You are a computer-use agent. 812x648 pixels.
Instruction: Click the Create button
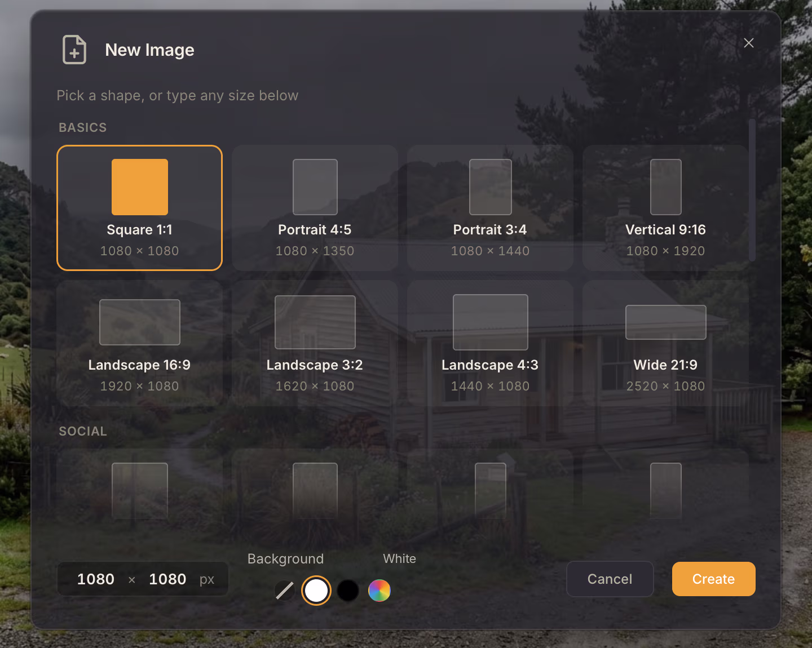(714, 579)
